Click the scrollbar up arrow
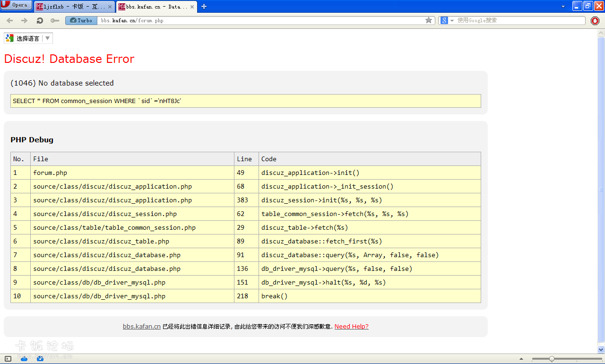 [601, 33]
